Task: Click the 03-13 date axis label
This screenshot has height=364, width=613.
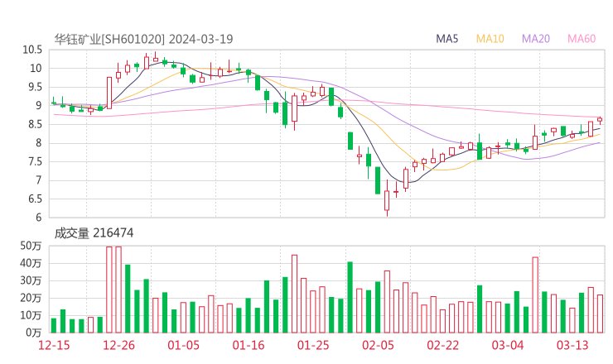Action: coord(572,345)
